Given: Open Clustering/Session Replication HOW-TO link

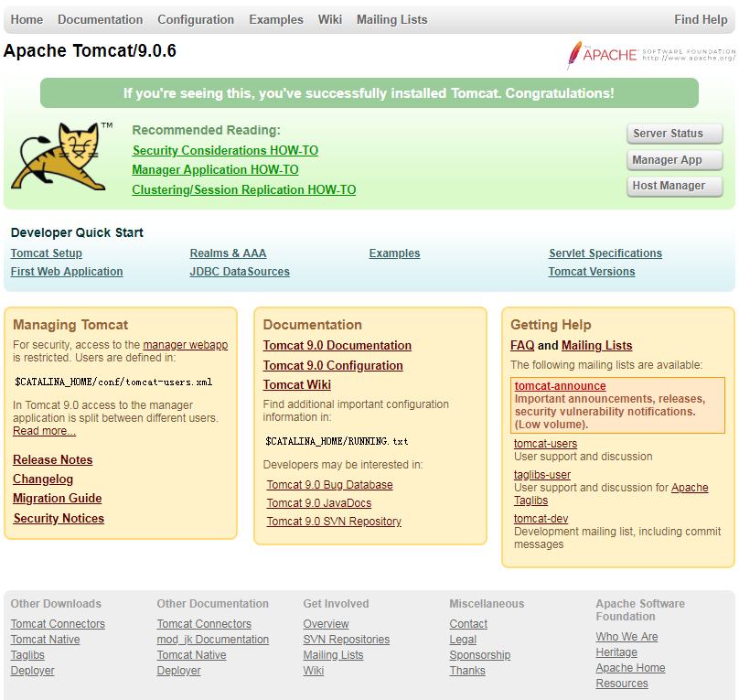Looking at the screenshot, I should pyautogui.click(x=244, y=189).
